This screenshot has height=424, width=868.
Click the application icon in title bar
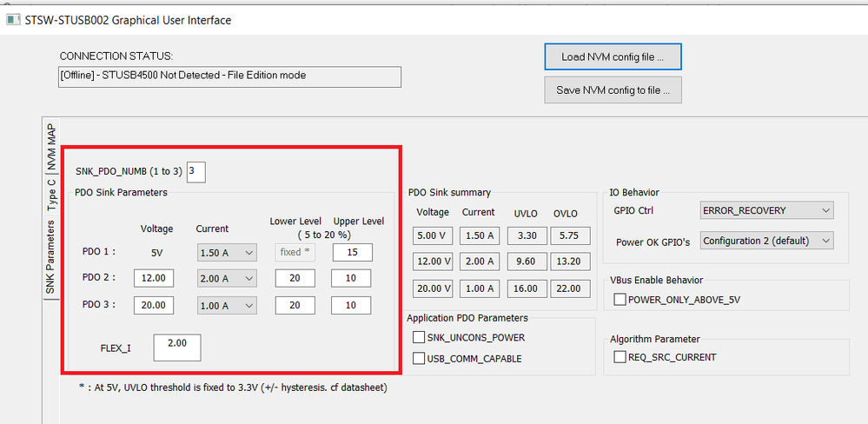click(x=12, y=19)
